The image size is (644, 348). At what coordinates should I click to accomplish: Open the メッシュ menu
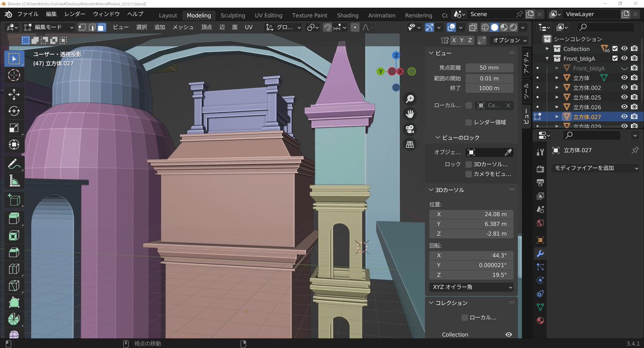(183, 27)
